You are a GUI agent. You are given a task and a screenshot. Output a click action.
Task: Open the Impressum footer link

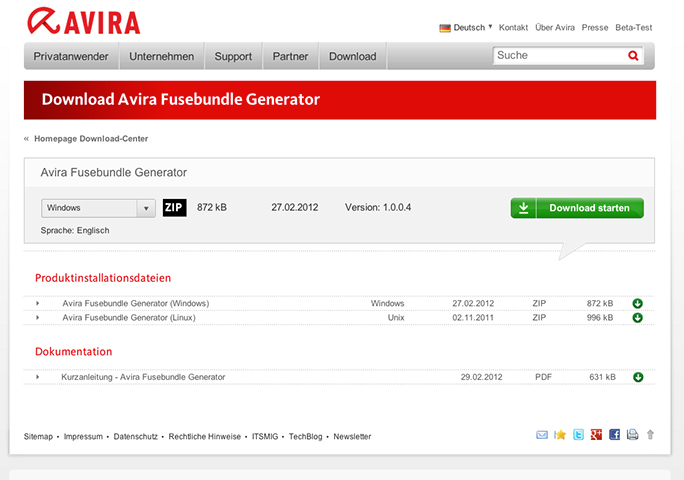(x=83, y=436)
